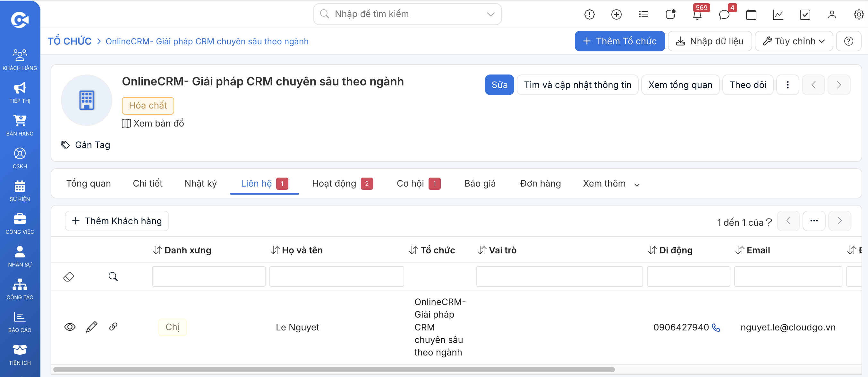Open the Công việc sidebar module
The image size is (868, 377).
tap(20, 223)
